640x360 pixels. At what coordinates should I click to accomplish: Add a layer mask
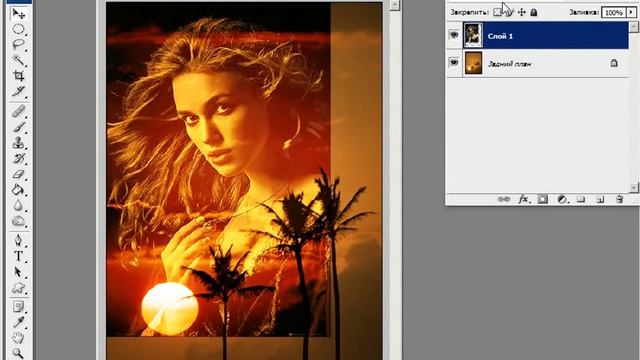(542, 199)
